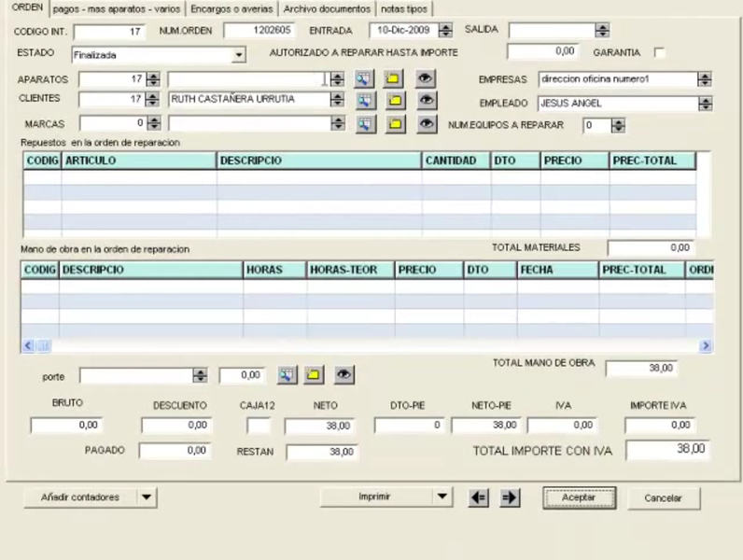Adjust spinner next to RUTH CASTAÑERA URRUTIA
Image resolution: width=743 pixels, height=560 pixels.
click(337, 99)
